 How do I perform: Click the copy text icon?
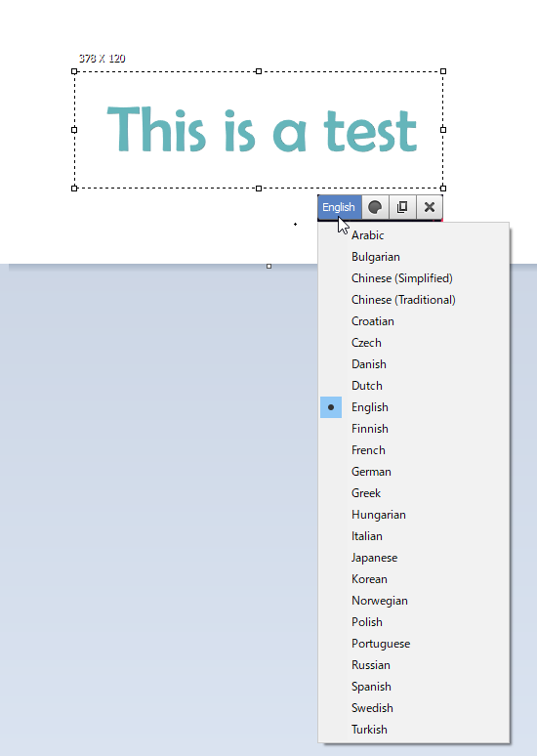coord(402,207)
